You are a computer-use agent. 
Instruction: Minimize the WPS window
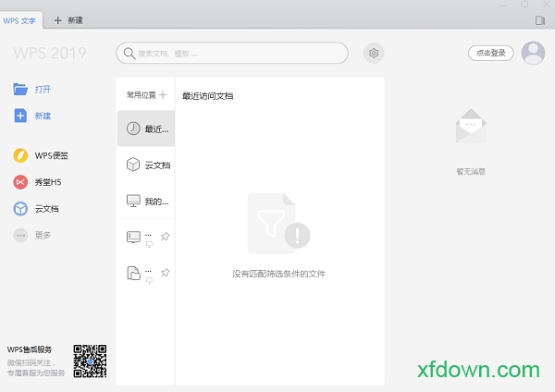coord(502,5)
